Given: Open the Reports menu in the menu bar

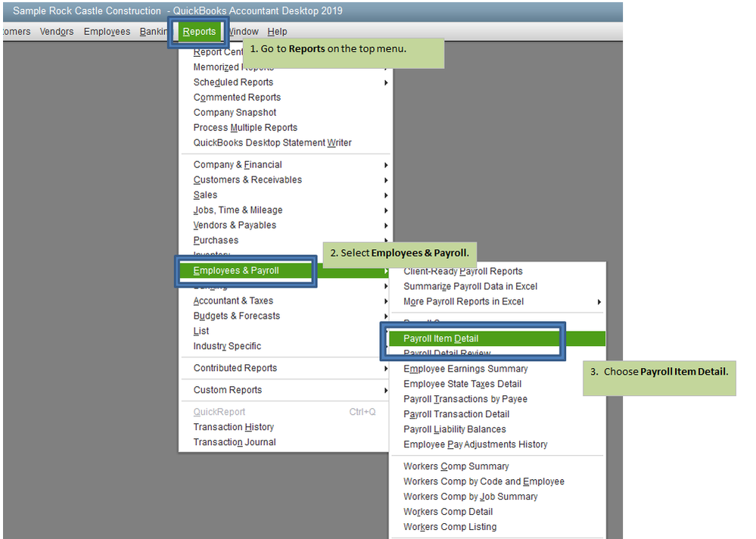Looking at the screenshot, I should pyautogui.click(x=199, y=32).
